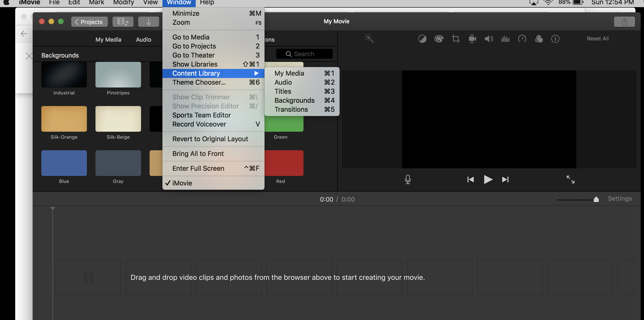Select Record Voiceover in the Window menu
The image size is (644, 320).
point(199,124)
